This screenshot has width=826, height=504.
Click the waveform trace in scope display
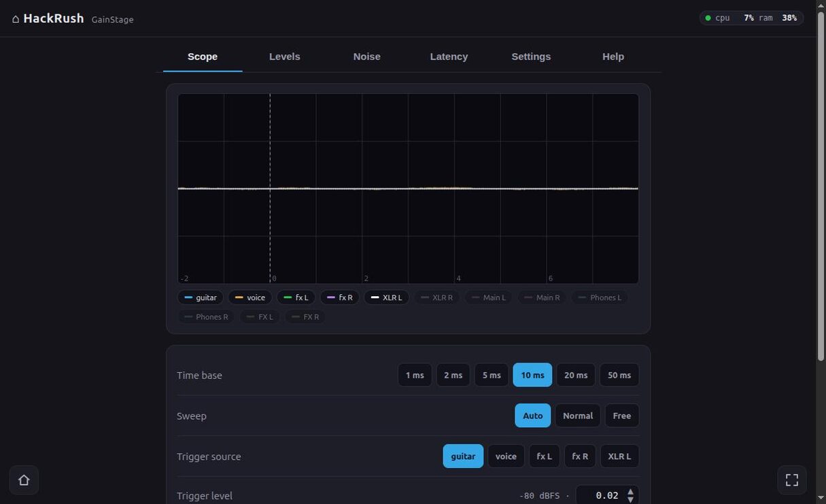pos(408,188)
